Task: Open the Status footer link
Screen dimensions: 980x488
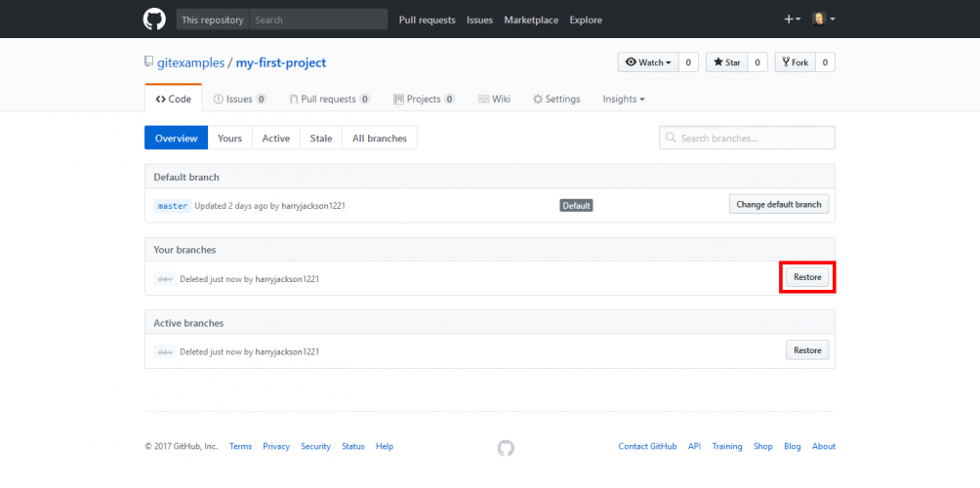Action: pos(353,446)
